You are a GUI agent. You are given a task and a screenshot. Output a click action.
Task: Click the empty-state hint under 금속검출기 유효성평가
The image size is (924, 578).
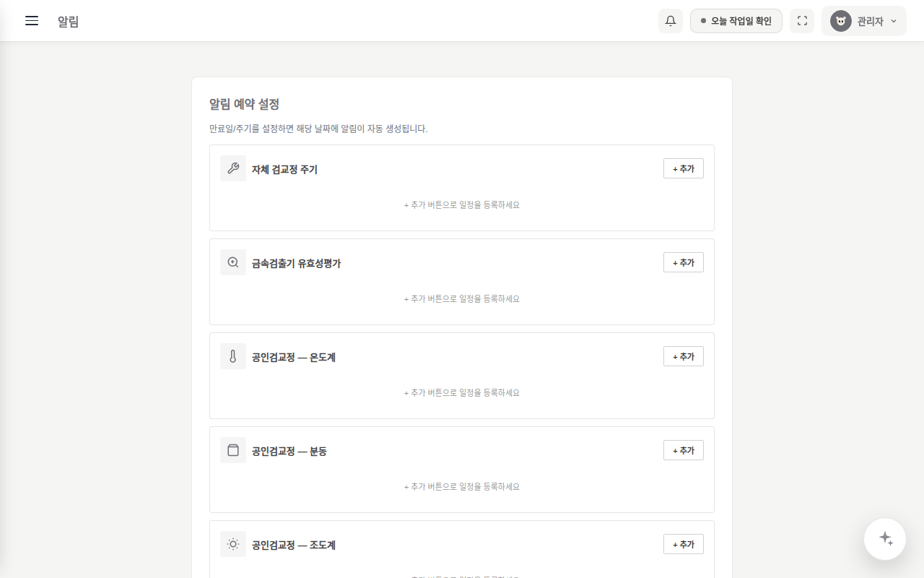(462, 299)
